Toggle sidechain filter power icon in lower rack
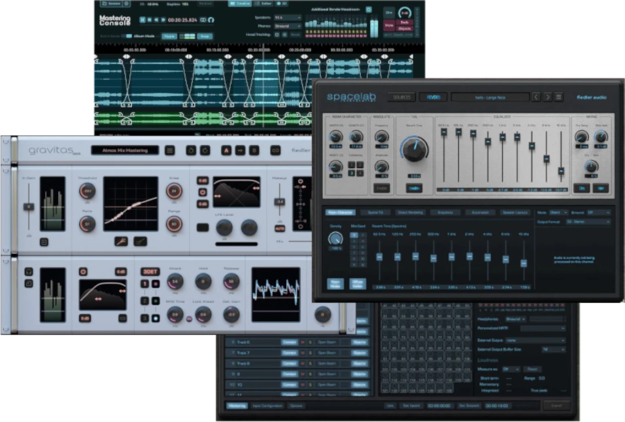Viewport: 625px width, 422px height. tap(83, 272)
